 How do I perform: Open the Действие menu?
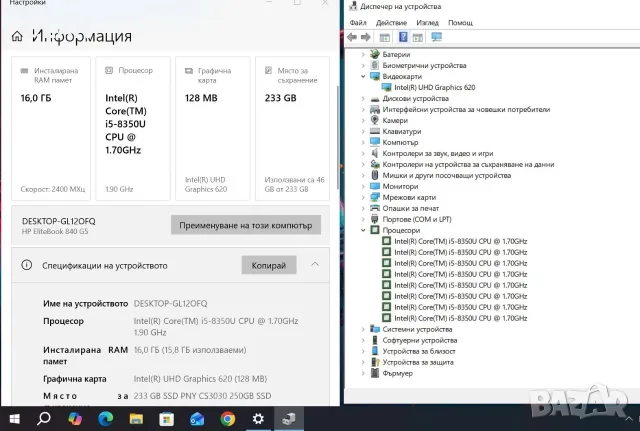click(391, 23)
